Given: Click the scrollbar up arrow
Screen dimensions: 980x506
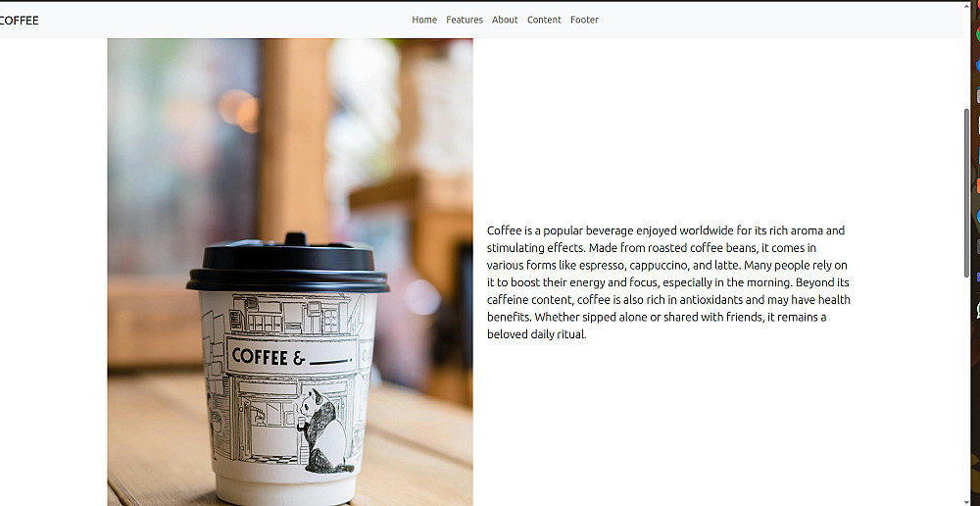Looking at the screenshot, I should click(x=967, y=5).
